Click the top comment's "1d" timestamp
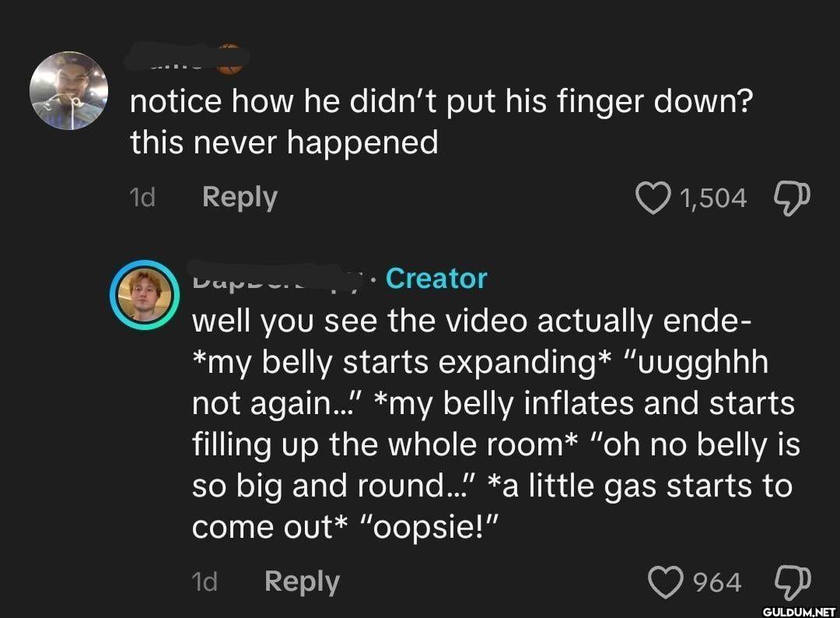The image size is (840, 618). point(142,198)
